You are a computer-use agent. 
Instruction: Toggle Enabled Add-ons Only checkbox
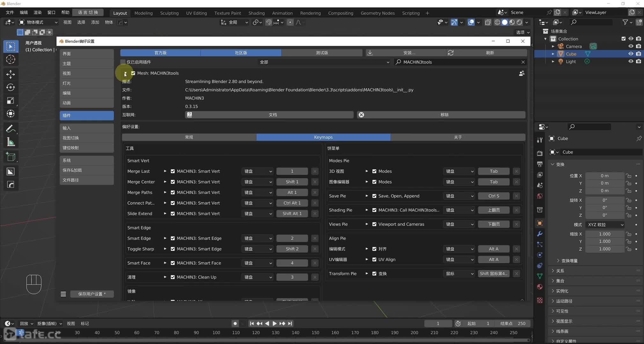click(123, 62)
